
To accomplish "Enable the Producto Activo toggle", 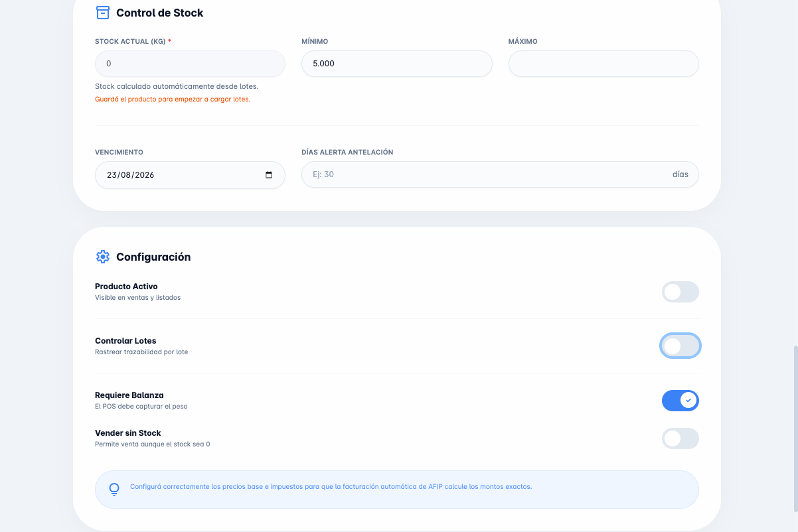I will coord(680,292).
